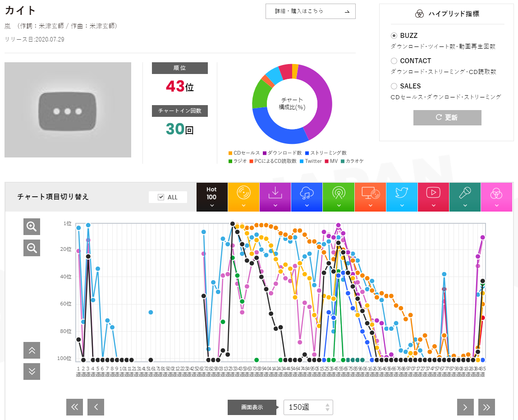Image resolution: width=518 pixels, height=420 pixels.
Task: Toggle CDセールス legend entry
Action: coord(244,153)
